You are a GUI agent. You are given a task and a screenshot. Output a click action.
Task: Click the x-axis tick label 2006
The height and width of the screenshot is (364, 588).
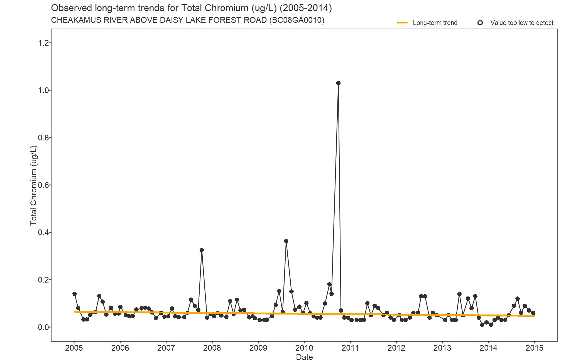point(120,348)
